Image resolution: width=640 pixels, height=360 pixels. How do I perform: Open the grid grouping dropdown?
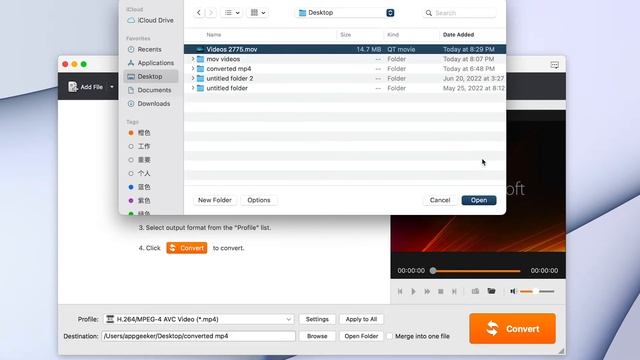258,13
